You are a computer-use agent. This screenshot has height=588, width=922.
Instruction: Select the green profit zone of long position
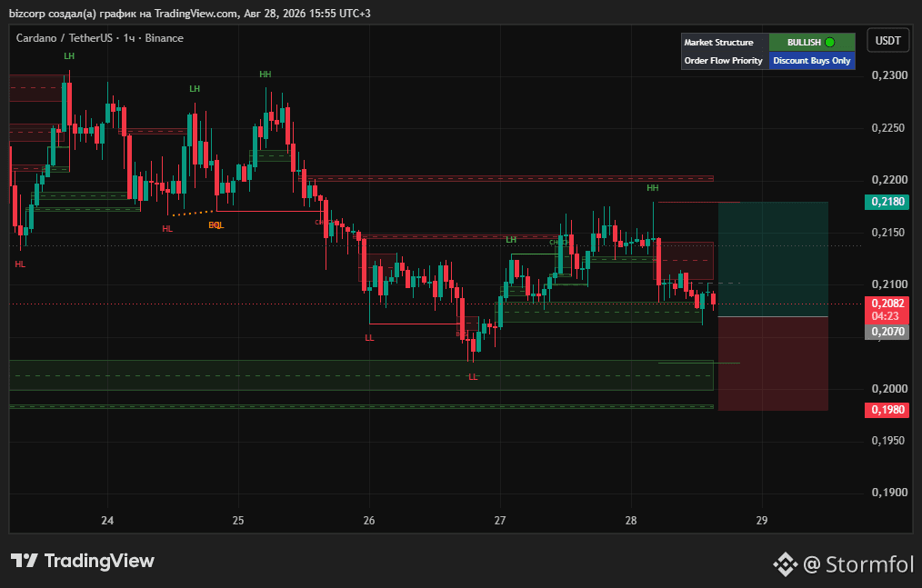pyautogui.click(x=773, y=259)
